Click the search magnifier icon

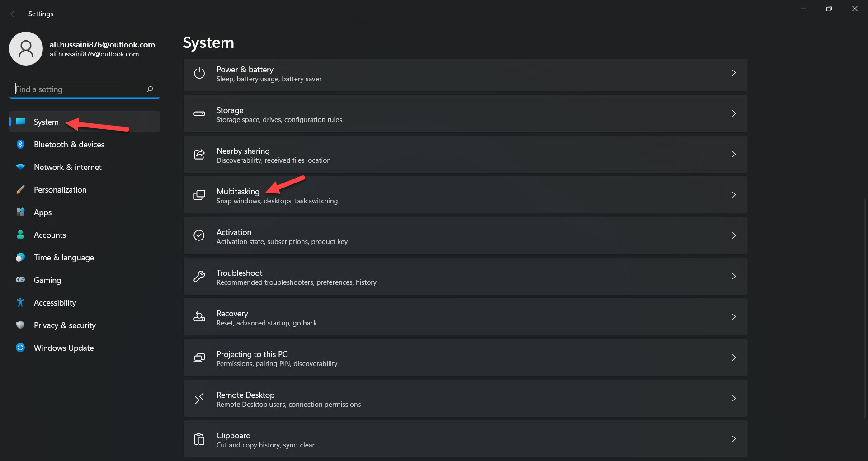point(150,89)
